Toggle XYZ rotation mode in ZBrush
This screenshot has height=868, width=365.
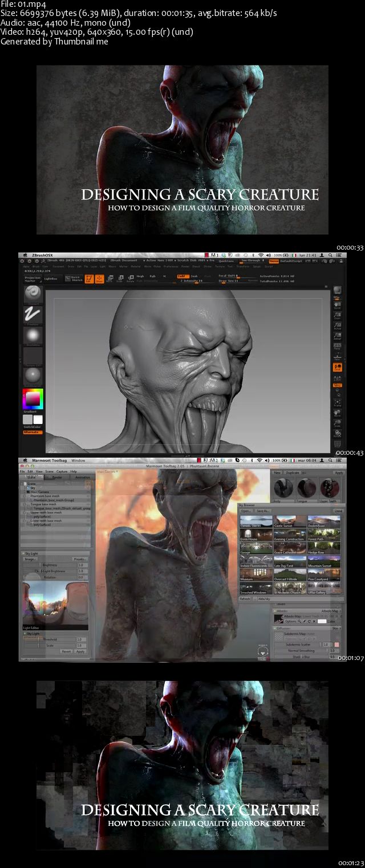click(337, 385)
